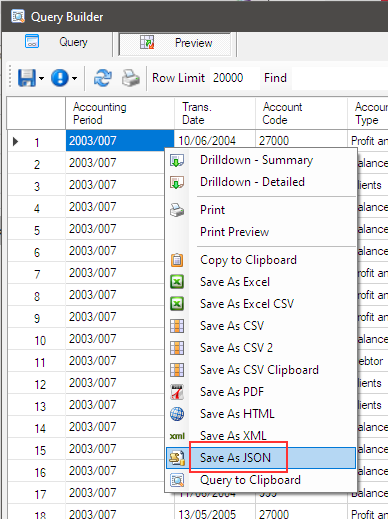Click the Query Builder title bar icon
388x519 pixels.
18,16
